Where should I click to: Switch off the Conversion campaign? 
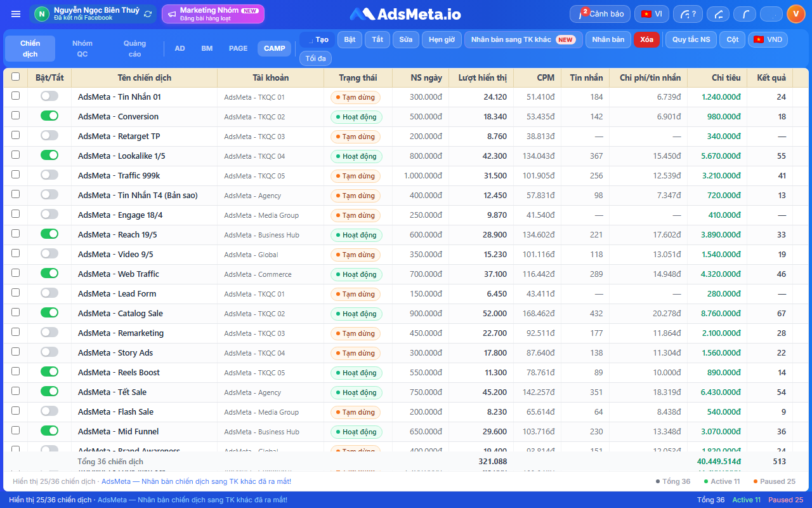[x=49, y=116]
